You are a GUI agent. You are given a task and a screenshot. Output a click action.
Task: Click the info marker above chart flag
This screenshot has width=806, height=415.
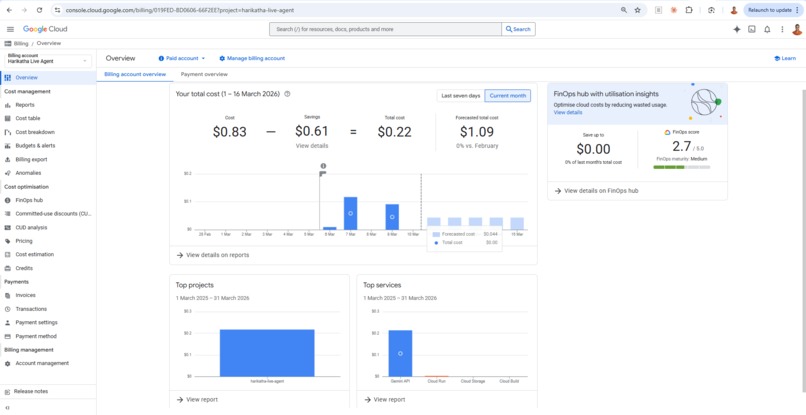[323, 166]
